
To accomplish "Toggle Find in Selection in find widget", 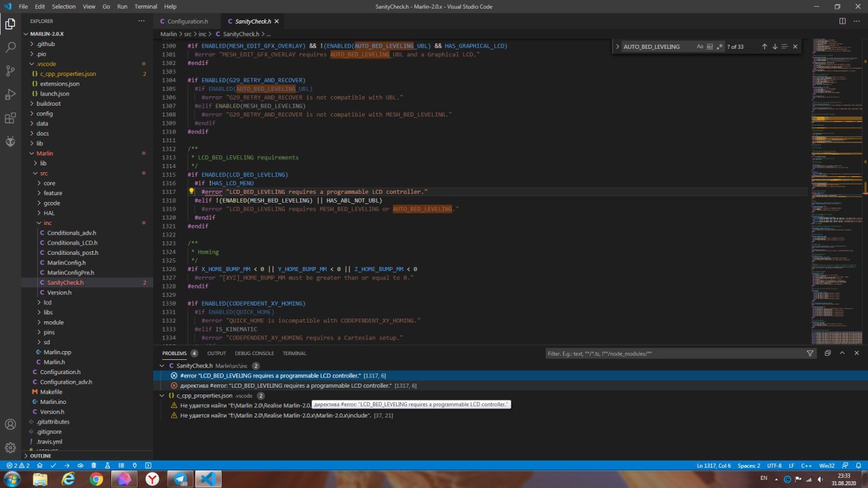I will click(x=785, y=47).
